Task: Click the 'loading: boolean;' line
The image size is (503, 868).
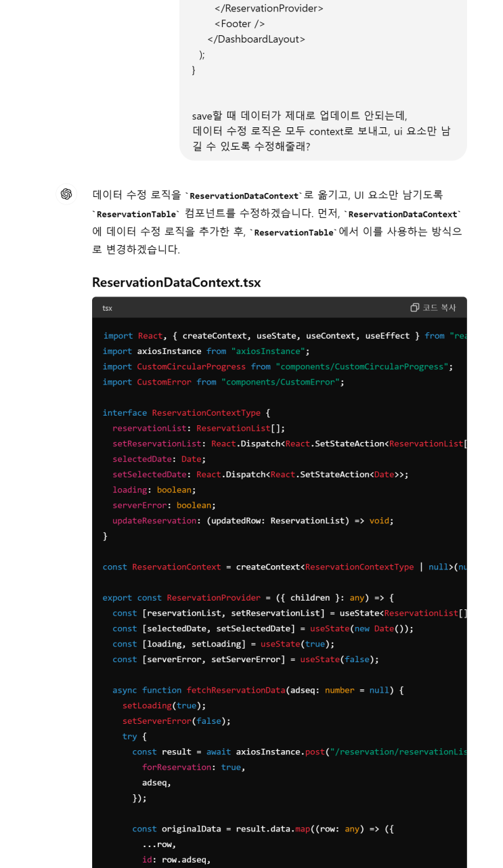Action: click(154, 490)
